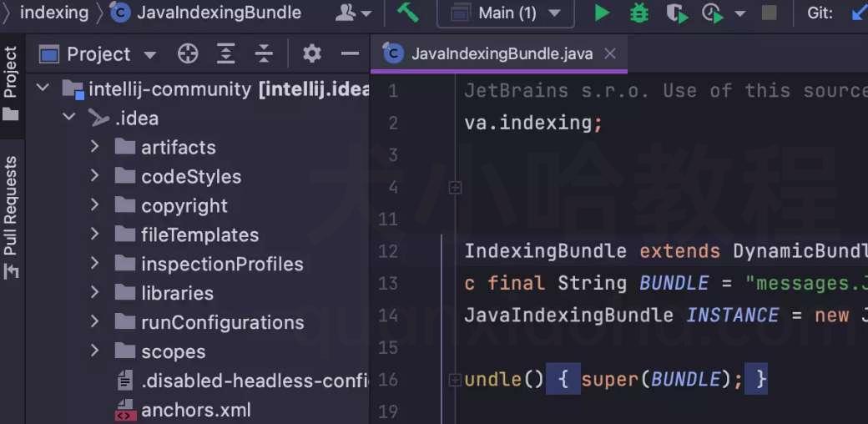Screen dimensions: 868x424
Task: Close the JavaIndexingBundle.java tab
Action: point(610,53)
